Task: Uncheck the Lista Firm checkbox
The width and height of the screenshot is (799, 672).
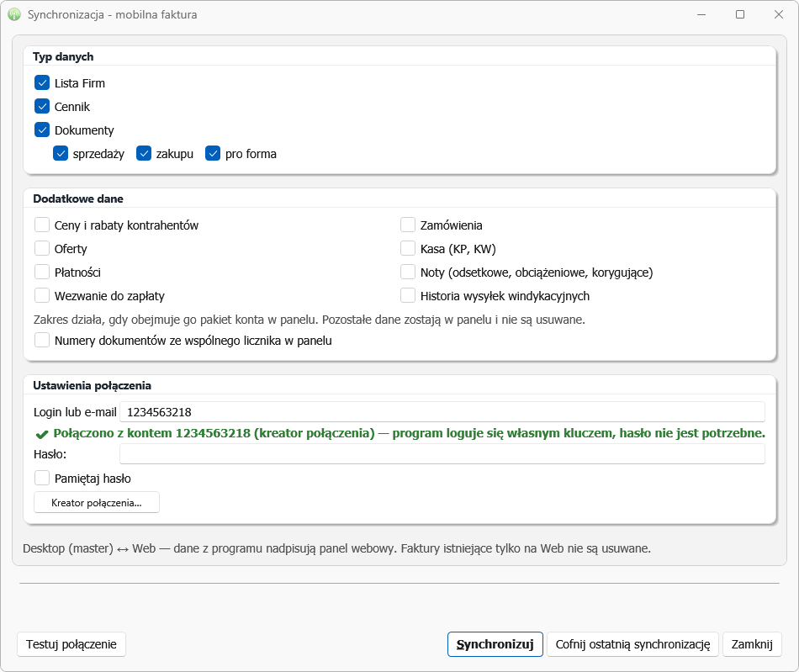Action: [42, 82]
